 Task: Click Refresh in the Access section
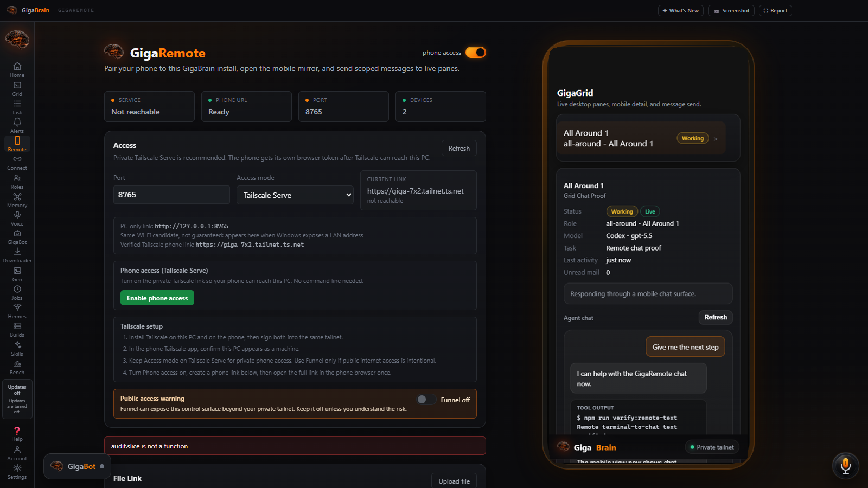click(x=459, y=149)
